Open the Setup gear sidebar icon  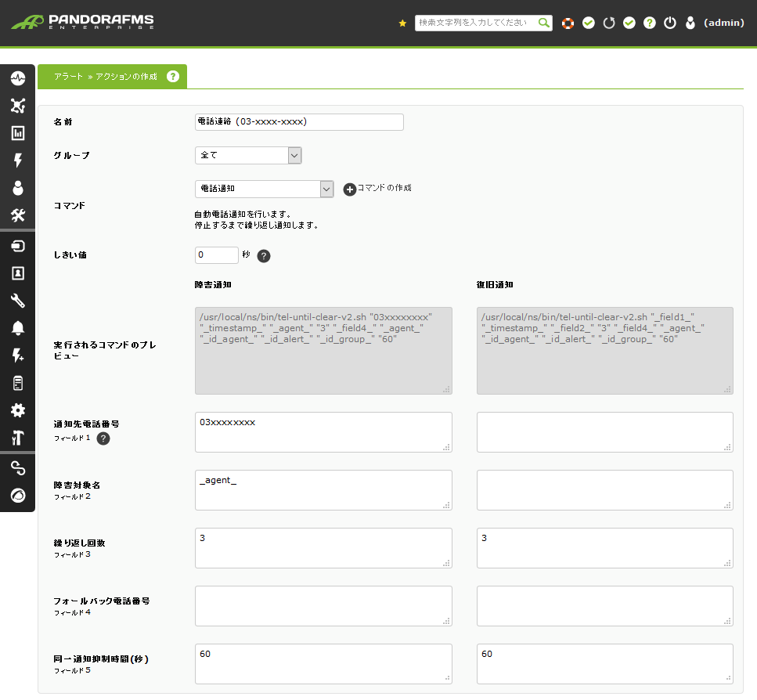(x=18, y=410)
